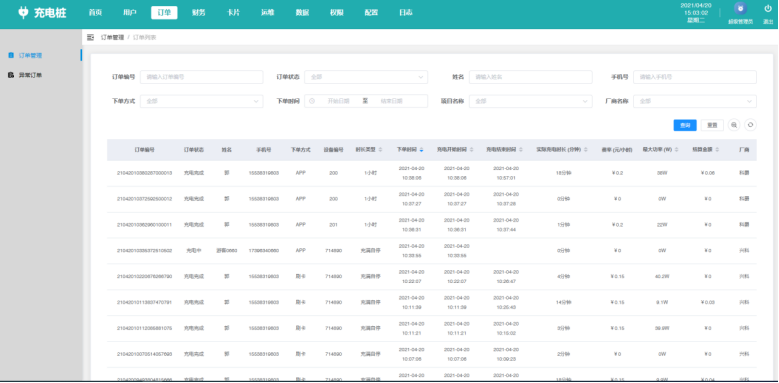
Task: Click the refresh icon beside the magnifier
Action: (751, 125)
